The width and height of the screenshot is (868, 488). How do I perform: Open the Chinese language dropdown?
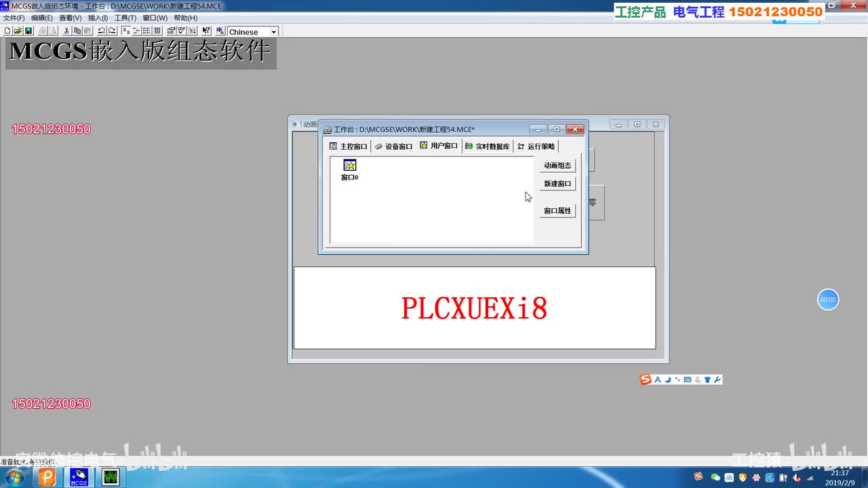[273, 32]
